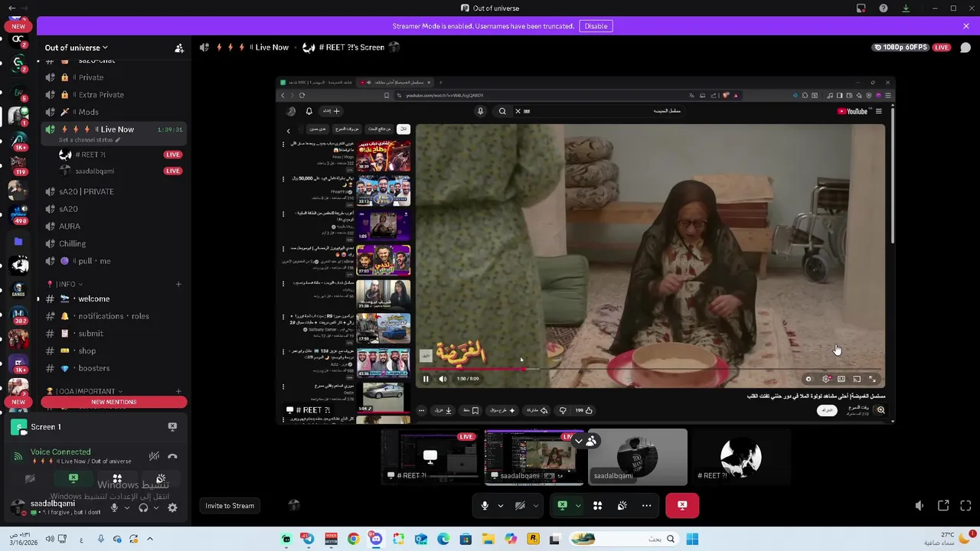Select saadalbqami live stream thumbnail
Viewport: 980px width, 551px height.
point(534,458)
